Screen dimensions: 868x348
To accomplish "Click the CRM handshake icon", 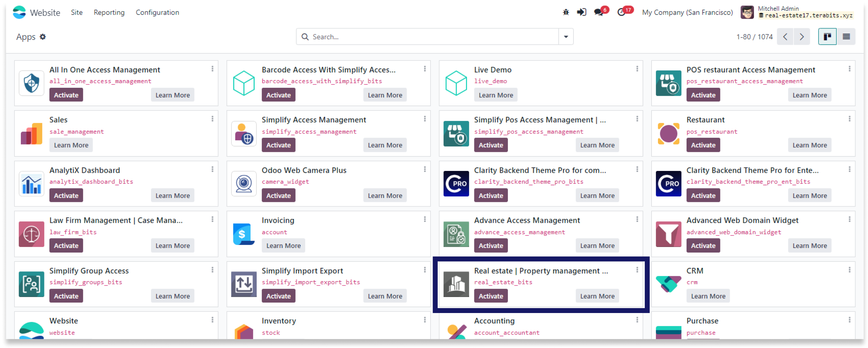I will 668,284.
